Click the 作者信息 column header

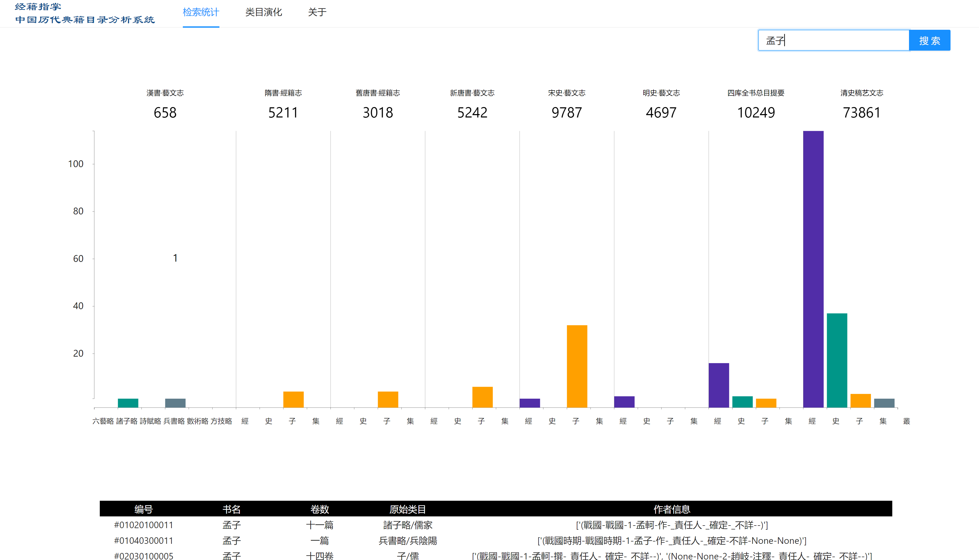(672, 509)
